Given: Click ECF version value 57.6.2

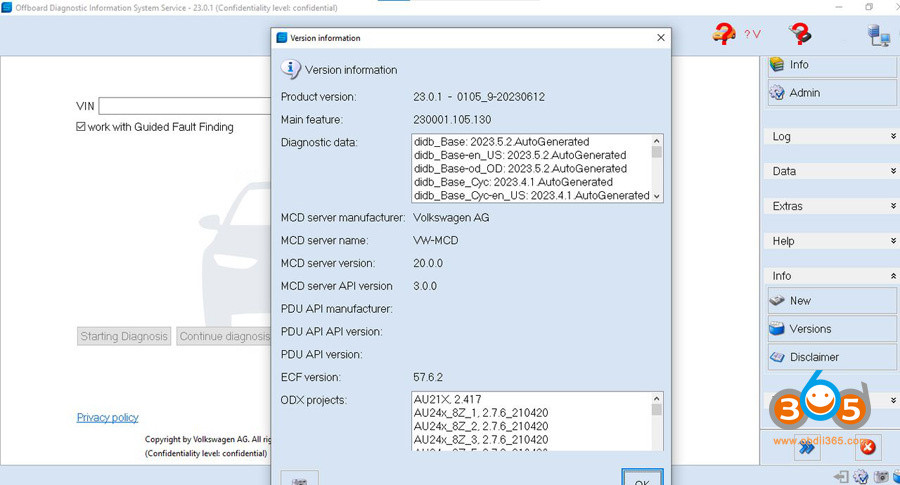Looking at the screenshot, I should (428, 378).
